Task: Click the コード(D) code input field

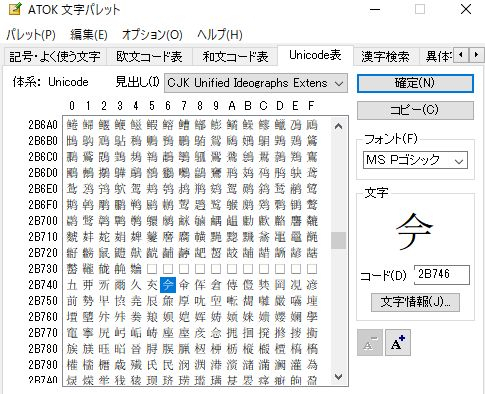Action: 442,275
